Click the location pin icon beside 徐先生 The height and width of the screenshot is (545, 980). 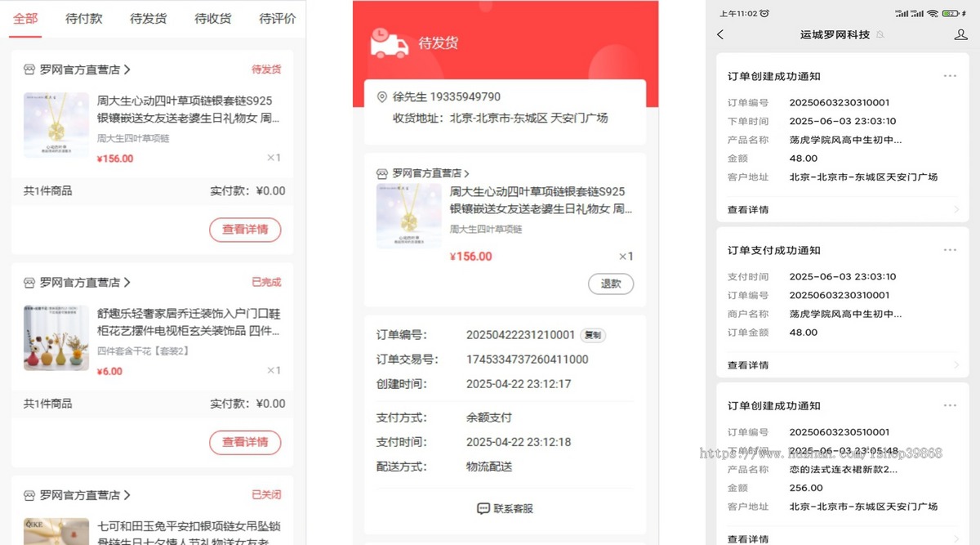(381, 97)
